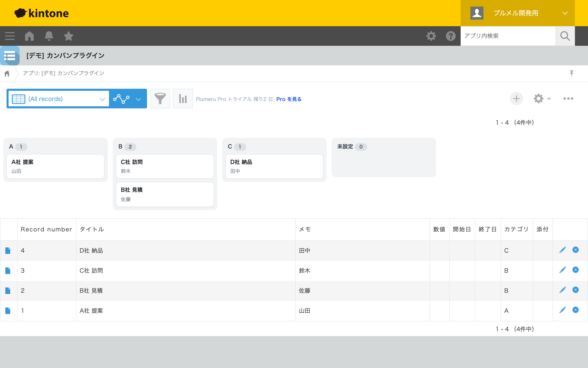Open the app settings gear dropdown
The height and width of the screenshot is (368, 588).
(542, 99)
